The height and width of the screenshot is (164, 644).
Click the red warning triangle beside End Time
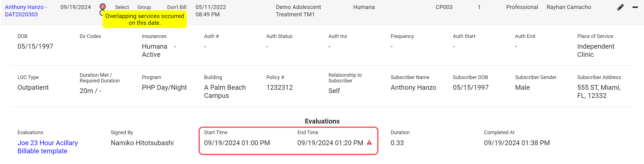pos(369,143)
